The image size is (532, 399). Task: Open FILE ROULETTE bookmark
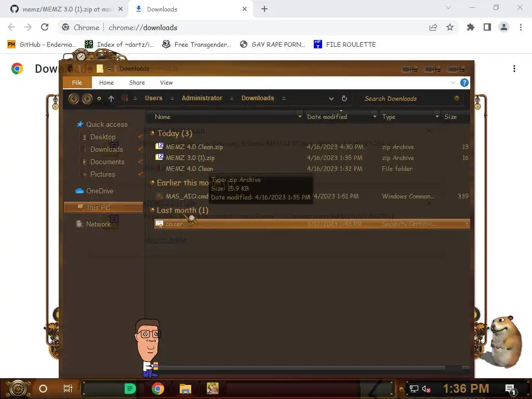point(345,45)
